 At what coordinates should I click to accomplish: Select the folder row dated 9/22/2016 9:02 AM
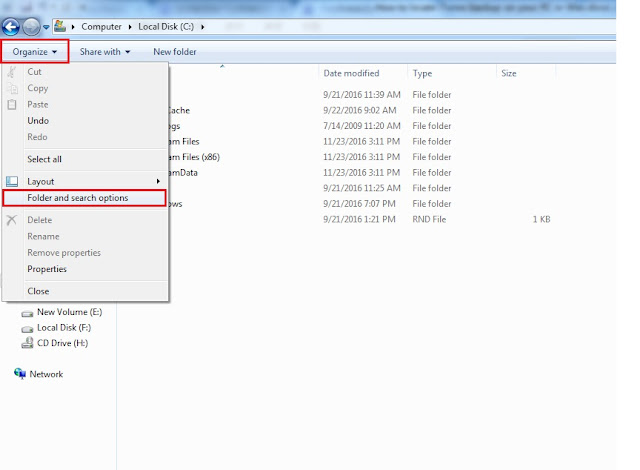click(361, 110)
